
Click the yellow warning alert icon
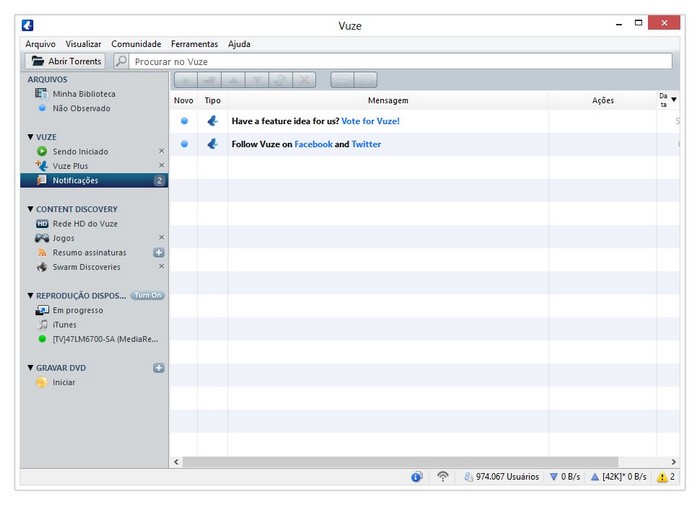[662, 477]
